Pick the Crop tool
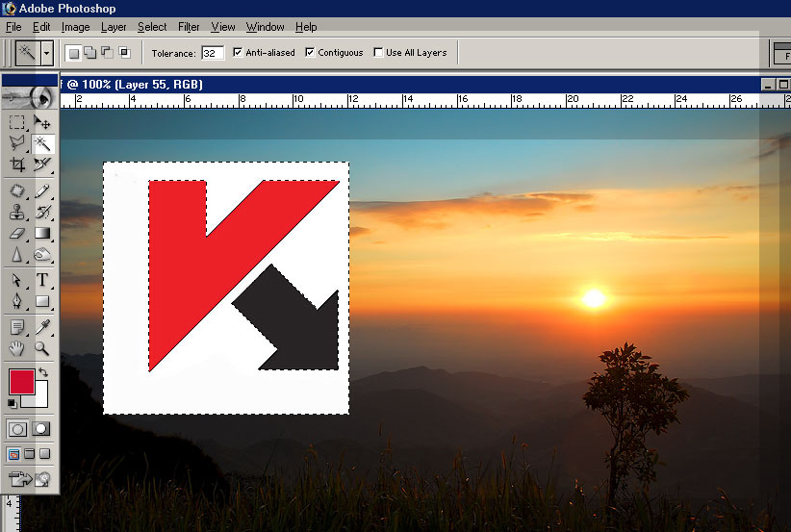This screenshot has height=532, width=791. pos(17,165)
